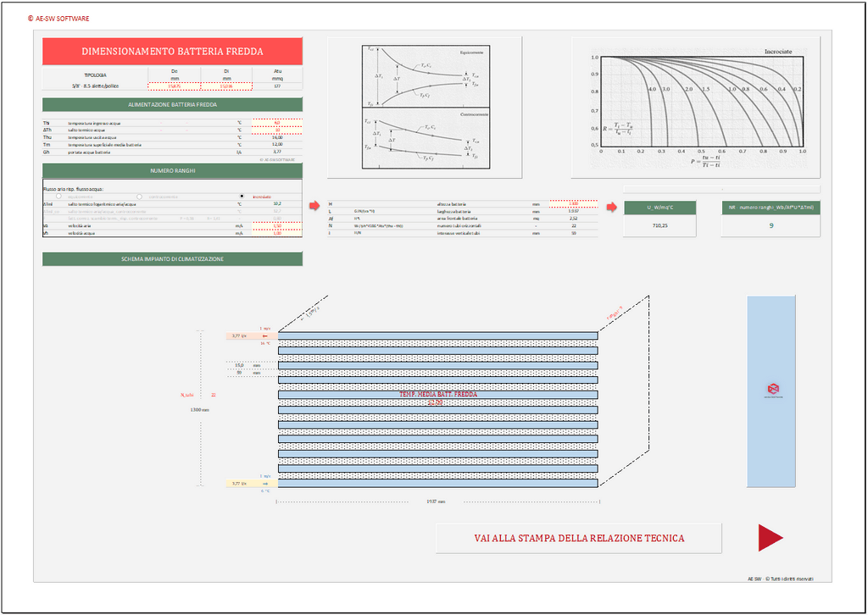The width and height of the screenshot is (868, 615).
Task: Open the equicorrente temperature diagram image
Action: [425, 71]
